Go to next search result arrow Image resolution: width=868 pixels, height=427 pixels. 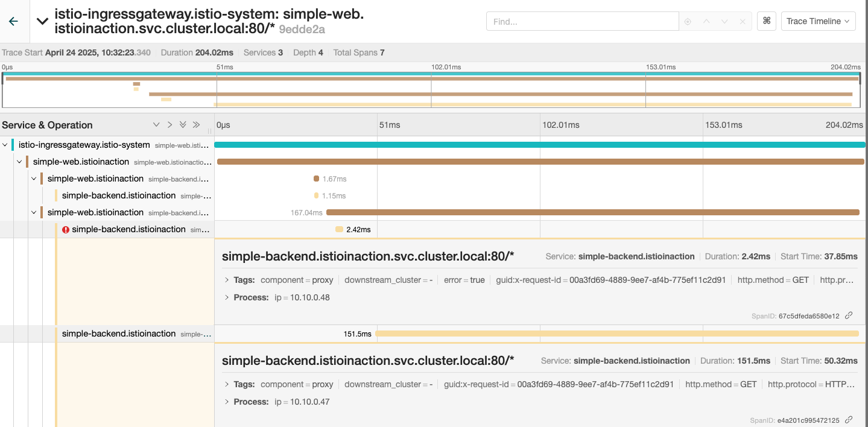point(724,22)
